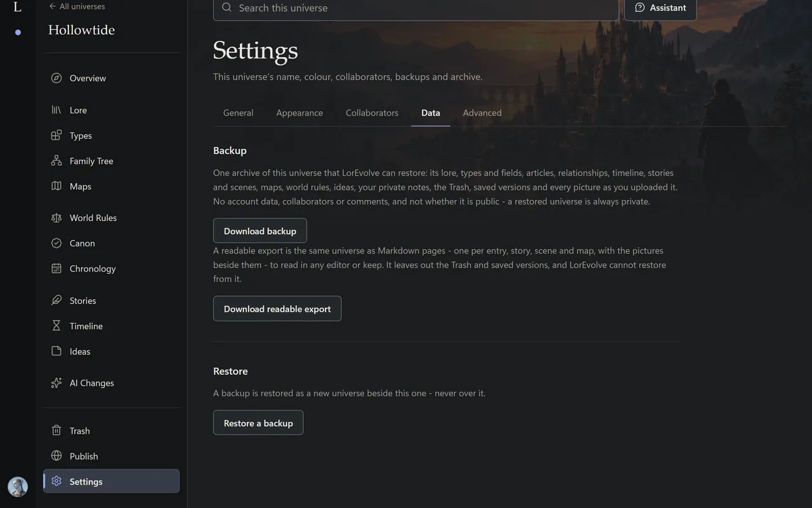Open the Collaborators tab
This screenshot has height=508, width=812.
pyautogui.click(x=372, y=113)
